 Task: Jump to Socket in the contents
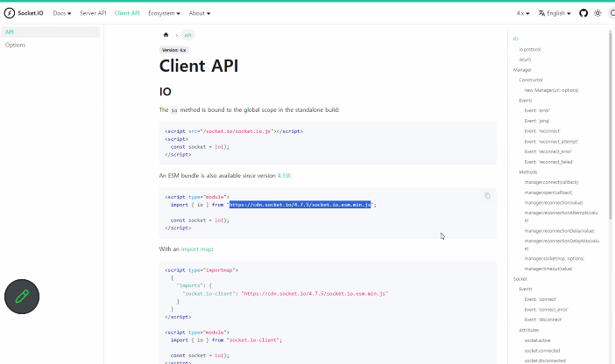(520, 279)
